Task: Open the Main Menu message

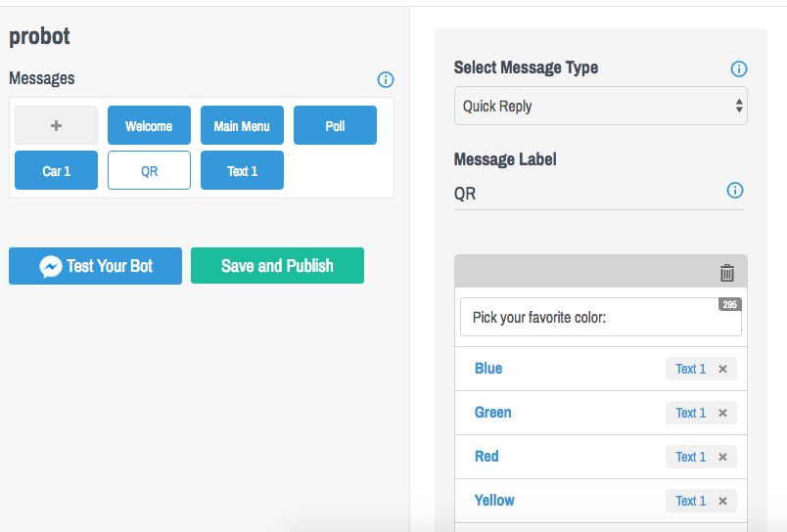Action: point(242,125)
